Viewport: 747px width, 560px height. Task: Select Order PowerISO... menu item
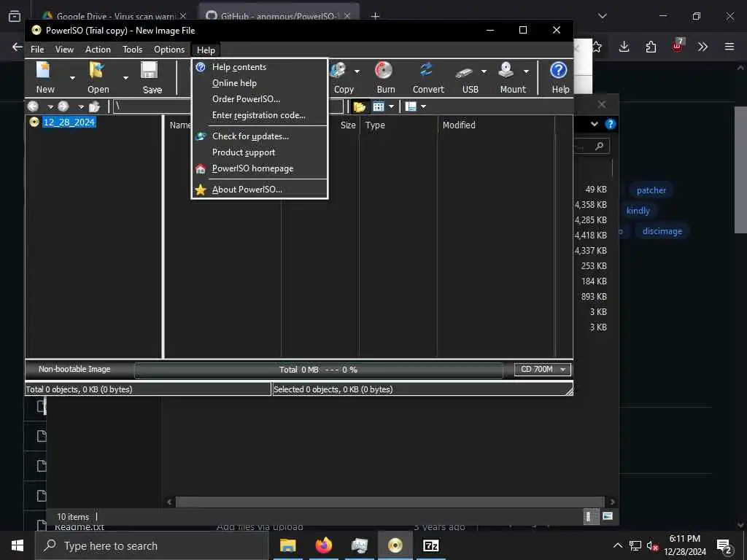pos(260,99)
